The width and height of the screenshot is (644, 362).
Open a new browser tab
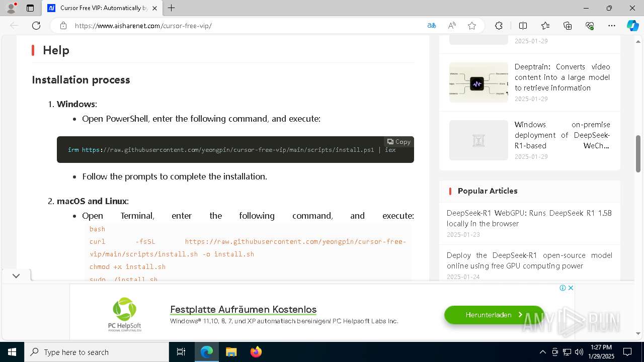click(x=172, y=8)
